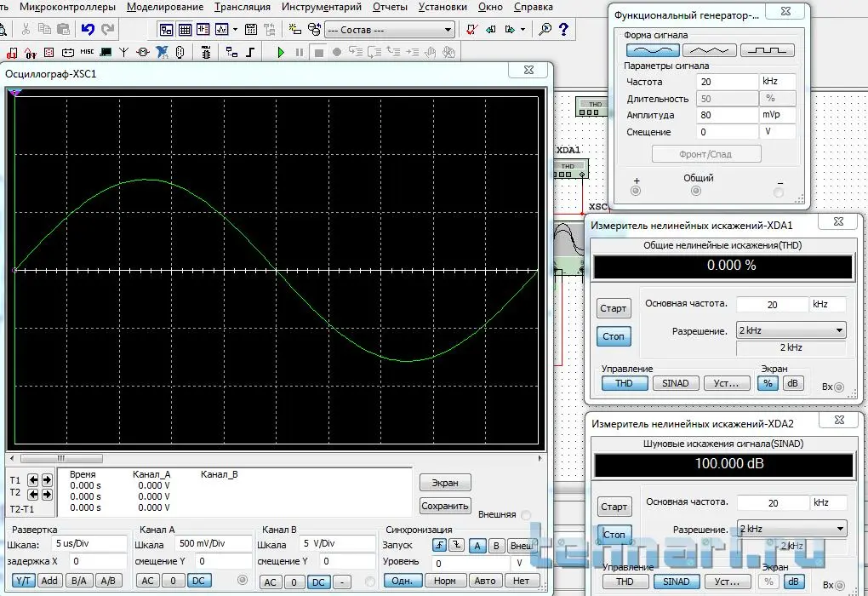Open the Разрешение dropdown in XDA1

point(839,330)
